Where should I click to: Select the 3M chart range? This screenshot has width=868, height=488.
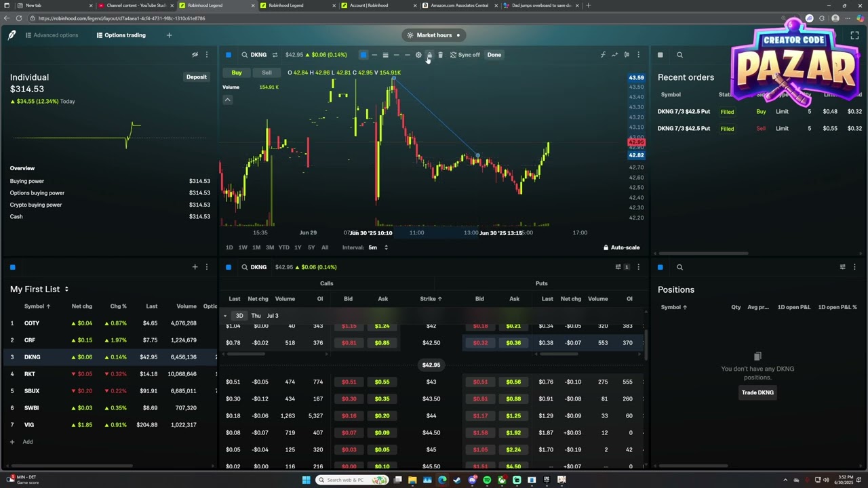[x=270, y=247]
